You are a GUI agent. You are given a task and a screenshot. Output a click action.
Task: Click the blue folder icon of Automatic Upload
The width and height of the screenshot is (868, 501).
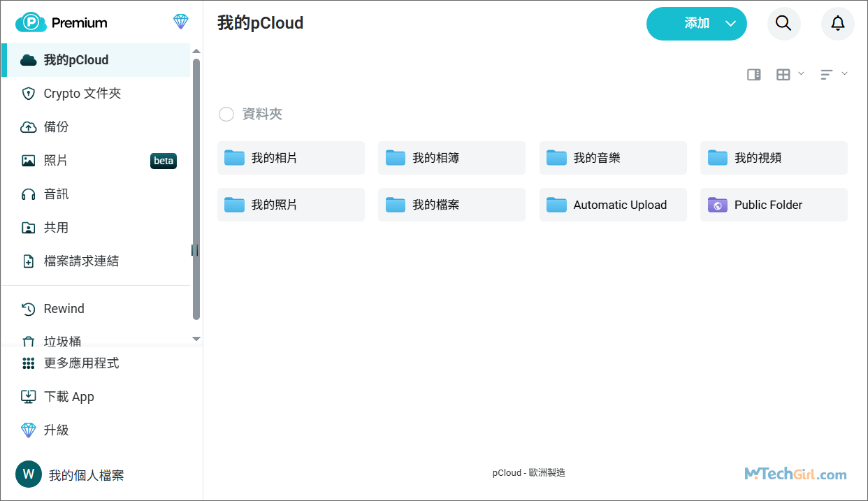tap(556, 205)
